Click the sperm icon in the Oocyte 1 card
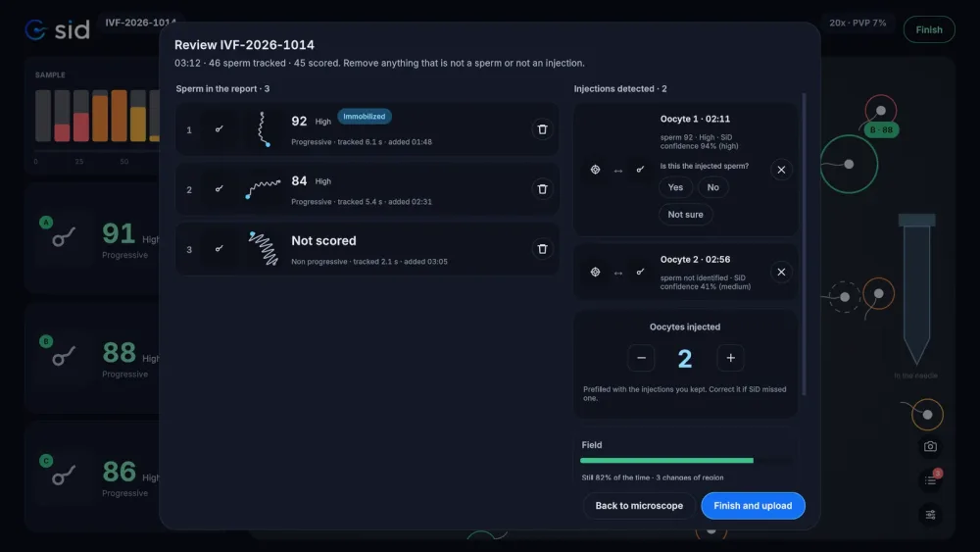 point(640,170)
